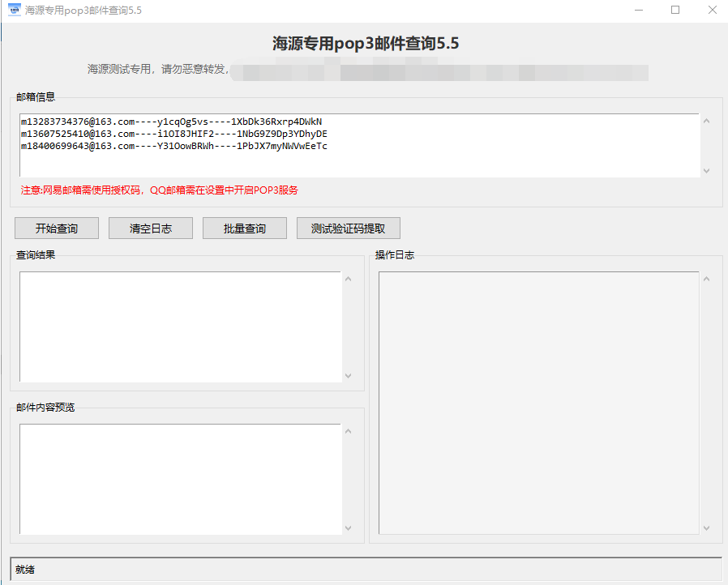Viewport: 728px width, 585px height.
Task: Maximize the pop3 query window
Action: [675, 11]
